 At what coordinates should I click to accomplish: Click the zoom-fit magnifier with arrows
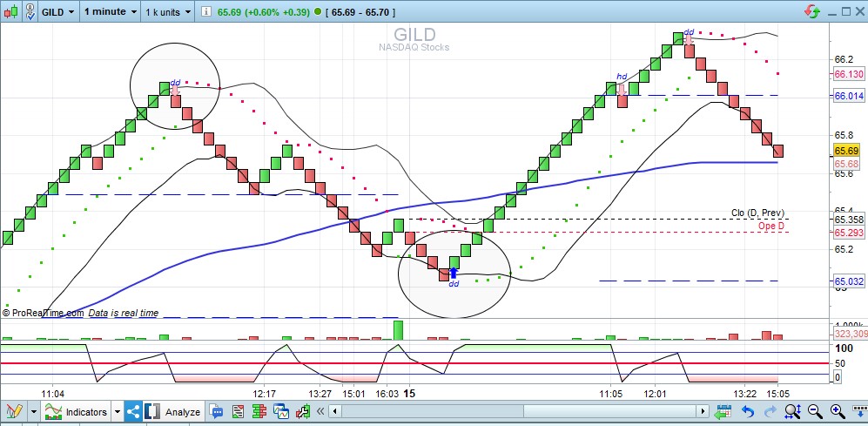pos(793,411)
